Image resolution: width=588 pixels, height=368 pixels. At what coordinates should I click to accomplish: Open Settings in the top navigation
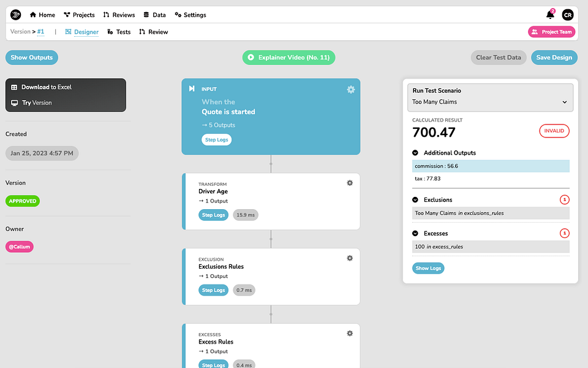[x=190, y=15]
